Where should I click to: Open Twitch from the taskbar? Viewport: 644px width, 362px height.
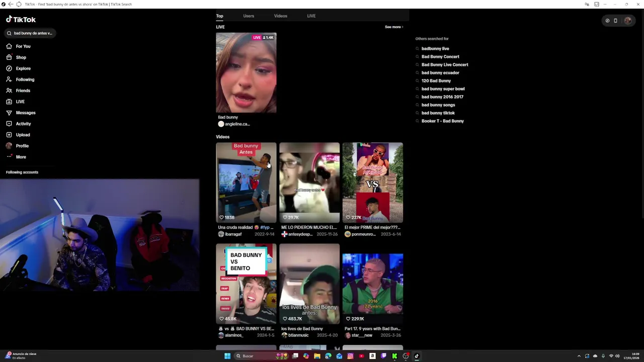coord(383,356)
